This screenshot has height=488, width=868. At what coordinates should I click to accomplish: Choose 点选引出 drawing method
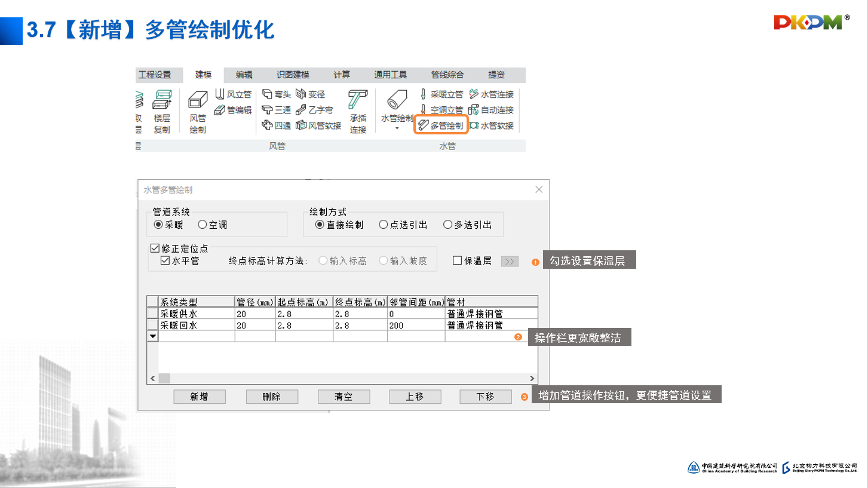[x=403, y=225]
